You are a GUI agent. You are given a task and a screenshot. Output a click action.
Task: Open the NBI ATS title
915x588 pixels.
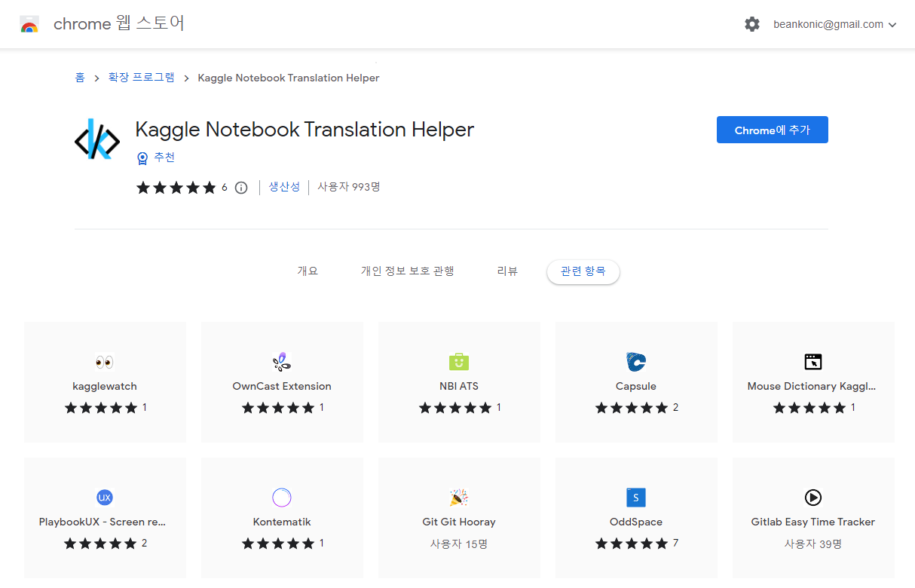point(459,386)
